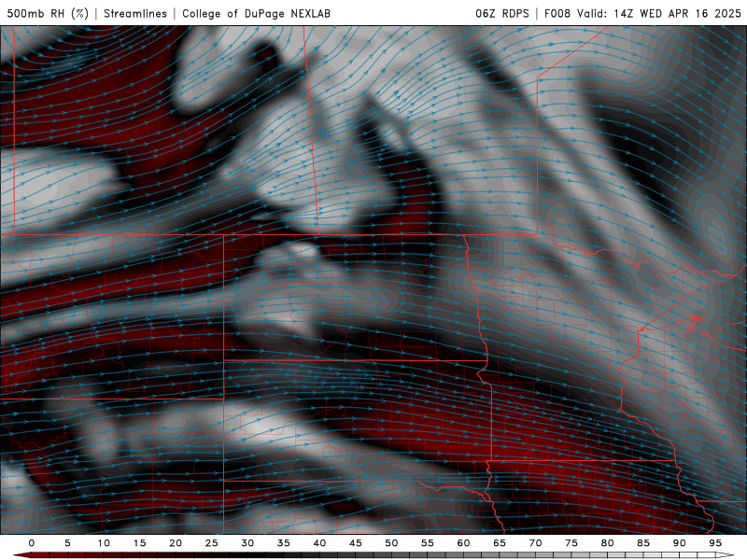Click the colorbar label "60"

(463, 543)
